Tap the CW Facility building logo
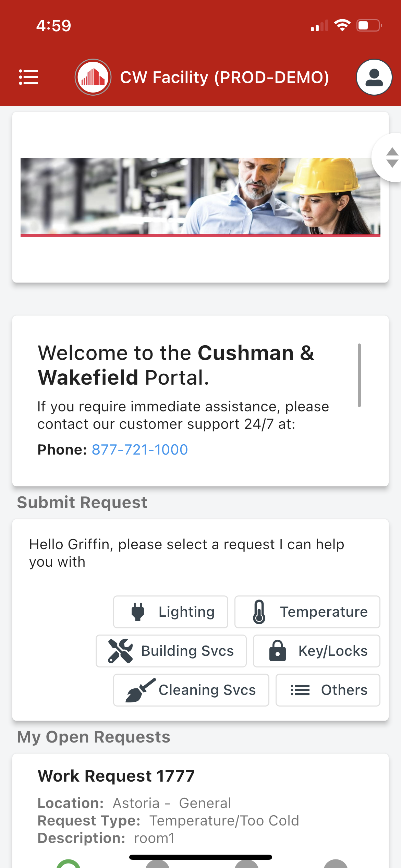 coord(93,77)
